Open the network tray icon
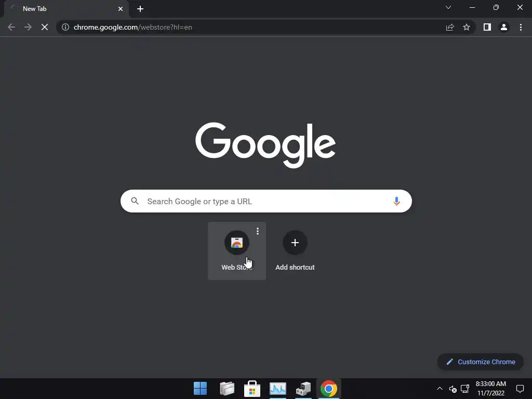 pos(465,389)
